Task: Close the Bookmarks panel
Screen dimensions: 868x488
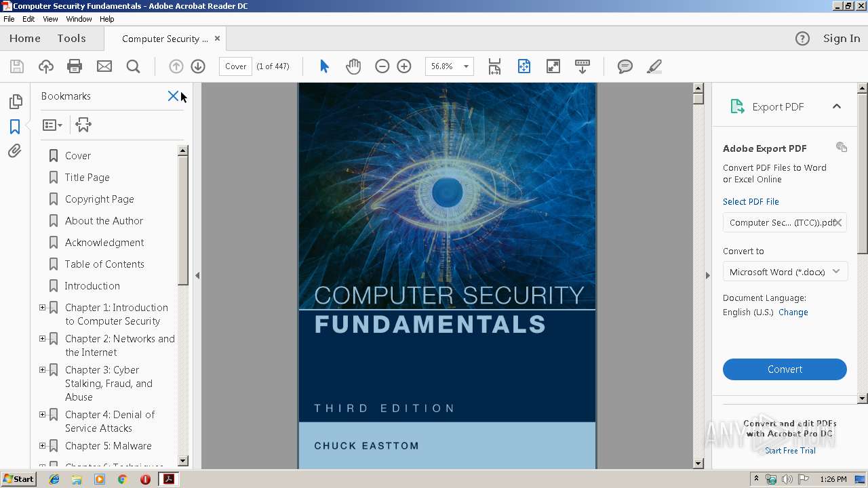Action: [x=173, y=96]
